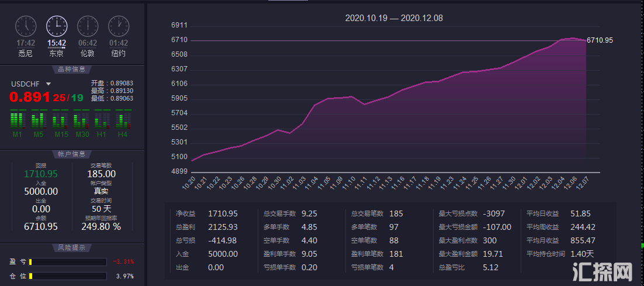Open the USDCHF symbol dropdown arrow
The width and height of the screenshot is (644, 286).
click(49, 84)
